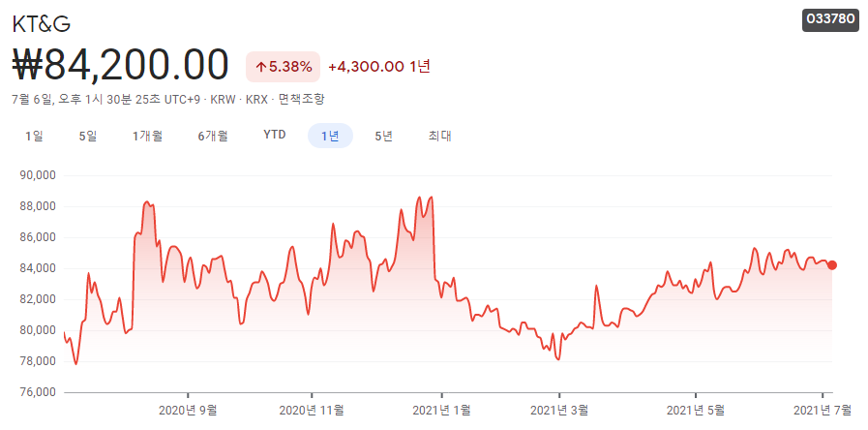Click the 2021년 7월 axis label

click(x=823, y=411)
